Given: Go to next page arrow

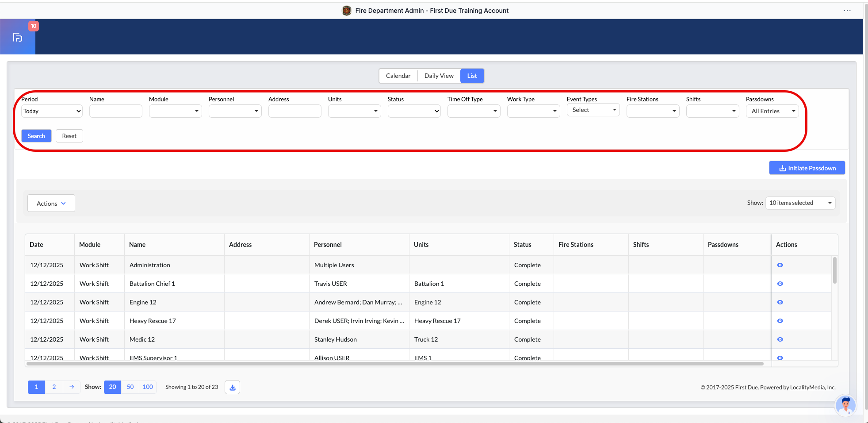Looking at the screenshot, I should coord(72,387).
